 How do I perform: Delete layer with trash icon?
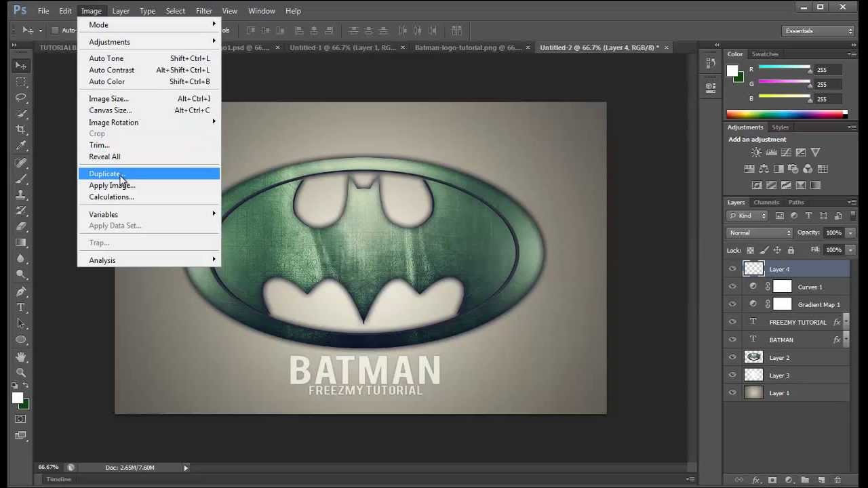tap(837, 480)
